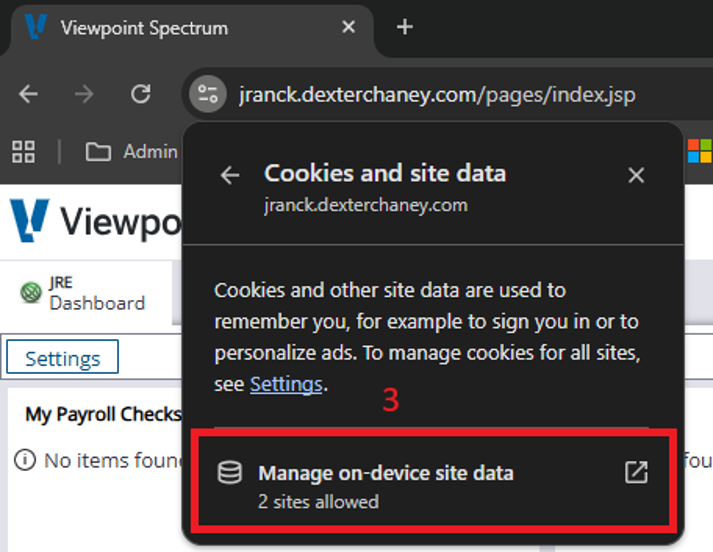
Task: Click the Microsoft logo bookmark
Action: tap(700, 151)
